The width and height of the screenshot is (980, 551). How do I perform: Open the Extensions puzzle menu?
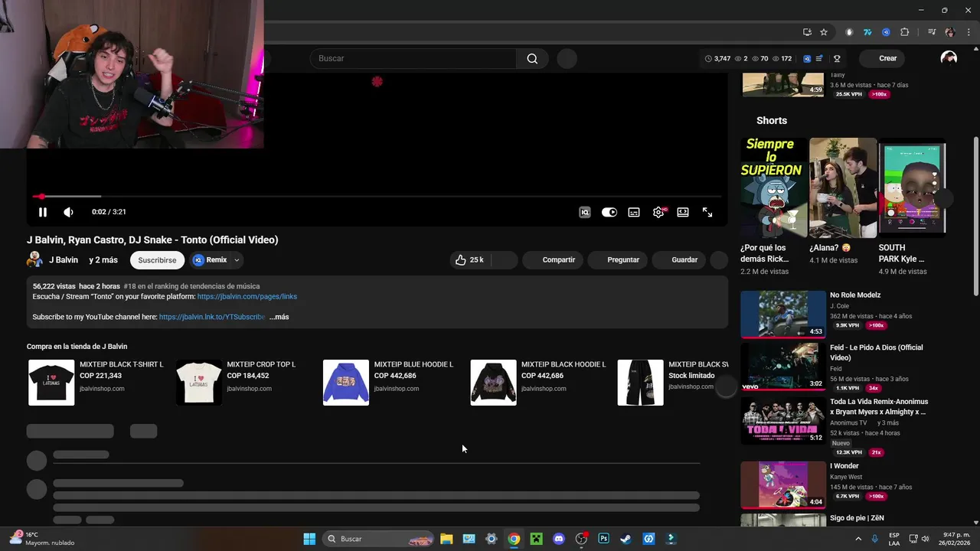904,32
